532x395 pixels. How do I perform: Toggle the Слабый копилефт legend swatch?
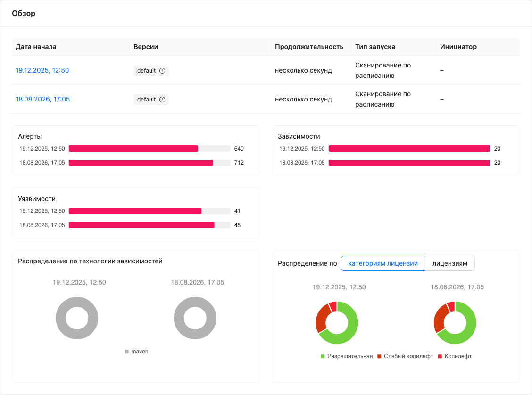tap(379, 357)
